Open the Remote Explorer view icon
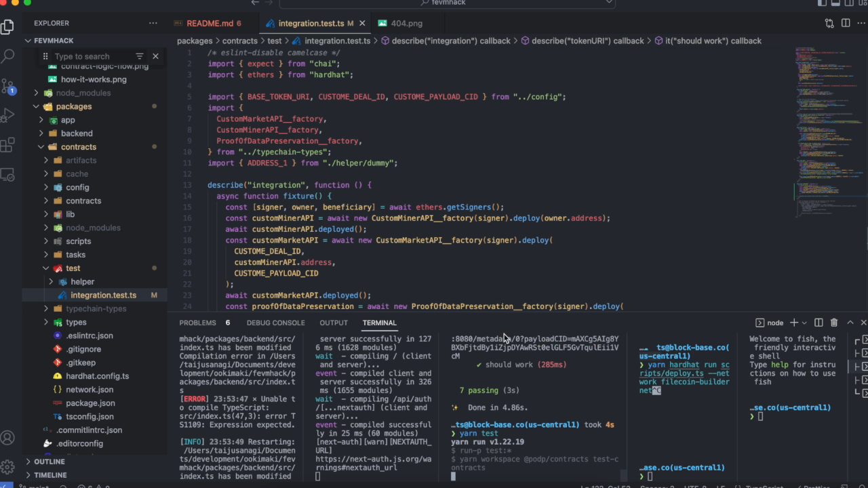This screenshot has width=868, height=488. pos(7,174)
